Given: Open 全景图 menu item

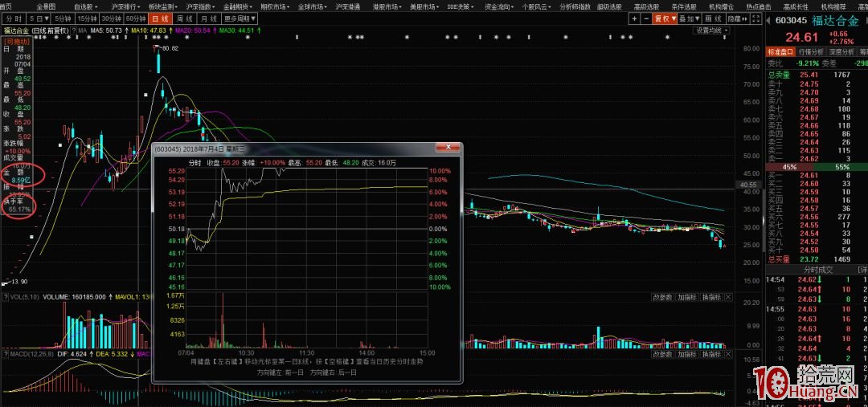Looking at the screenshot, I should coord(45,6).
